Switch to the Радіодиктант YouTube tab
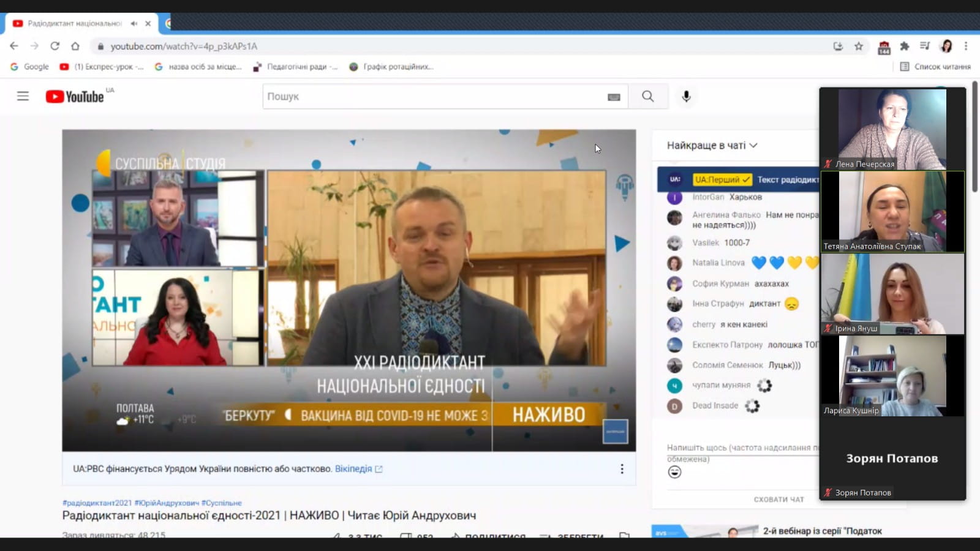This screenshot has width=980, height=551. pyautogui.click(x=73, y=23)
